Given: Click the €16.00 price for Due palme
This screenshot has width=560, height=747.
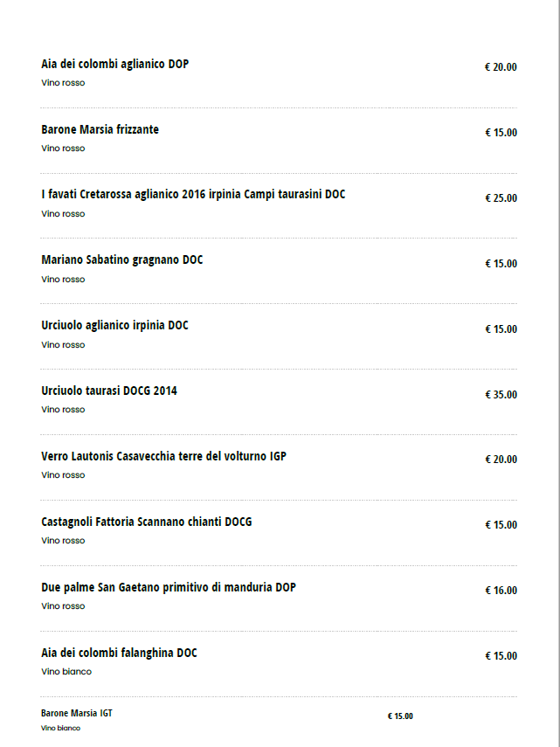Looking at the screenshot, I should point(501,591).
